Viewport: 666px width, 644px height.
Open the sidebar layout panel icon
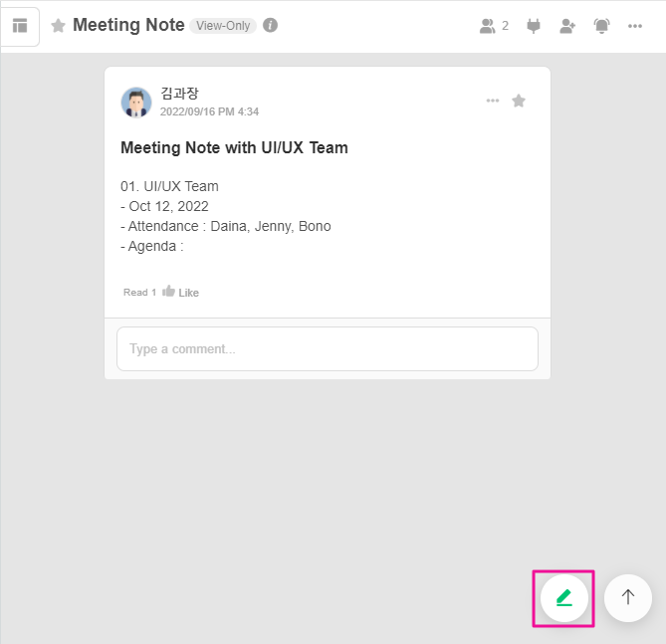coord(20,26)
